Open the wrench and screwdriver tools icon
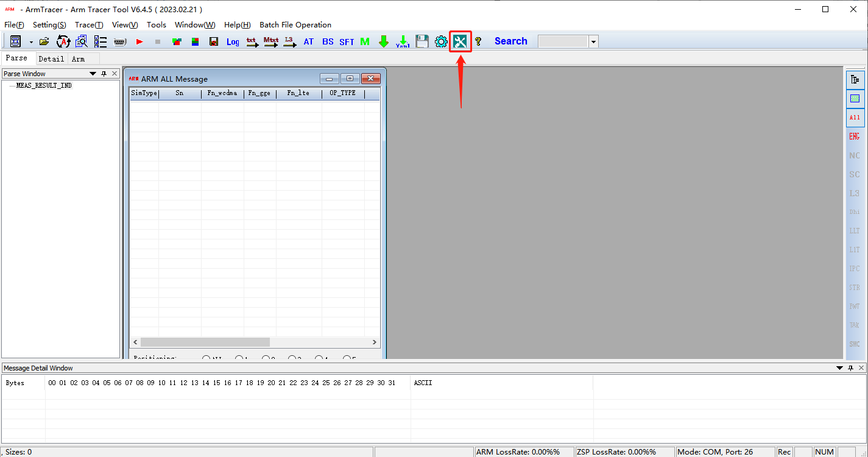 [x=460, y=41]
